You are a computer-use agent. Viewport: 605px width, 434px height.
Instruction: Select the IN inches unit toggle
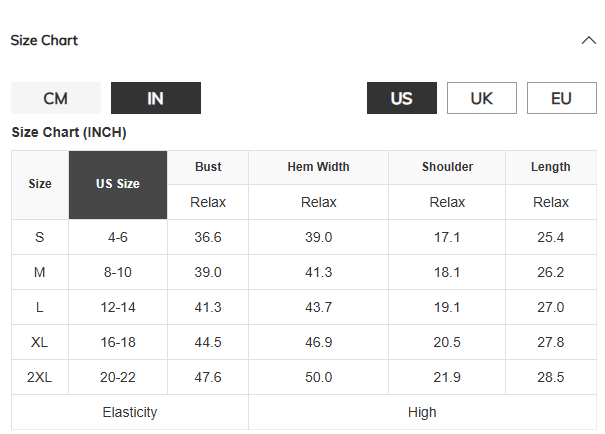[x=155, y=98]
